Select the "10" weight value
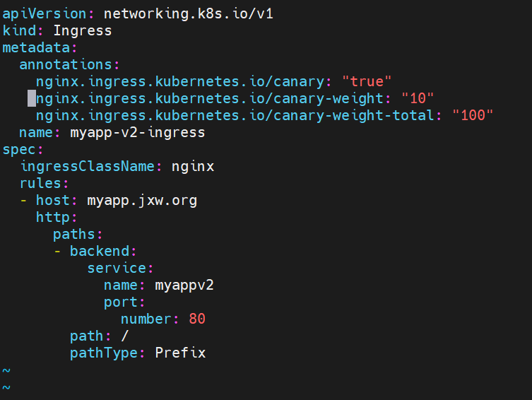Image resolution: width=532 pixels, height=400 pixels. (x=418, y=99)
